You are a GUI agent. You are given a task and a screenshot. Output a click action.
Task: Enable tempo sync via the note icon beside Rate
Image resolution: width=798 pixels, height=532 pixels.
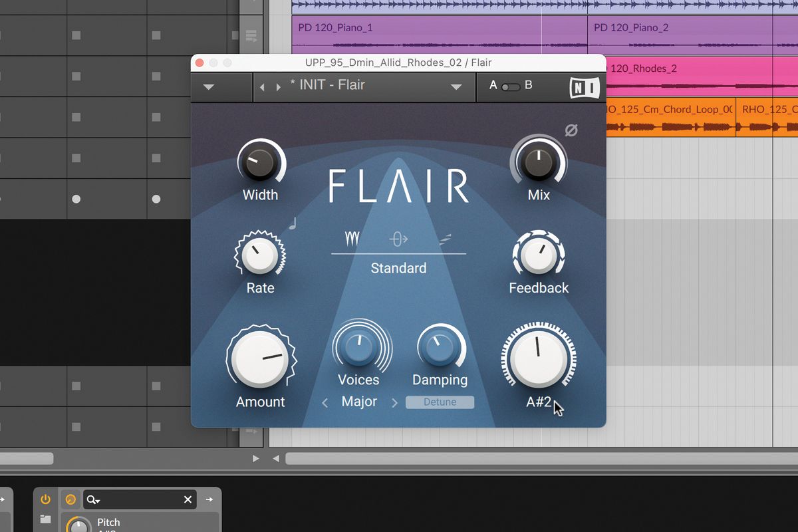pos(291,225)
